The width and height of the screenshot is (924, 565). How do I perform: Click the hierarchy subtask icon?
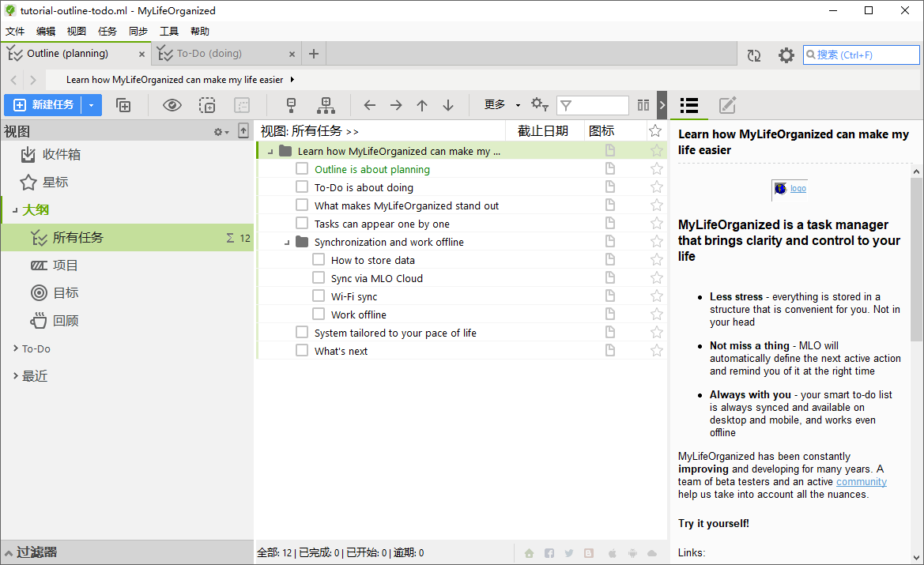point(326,105)
